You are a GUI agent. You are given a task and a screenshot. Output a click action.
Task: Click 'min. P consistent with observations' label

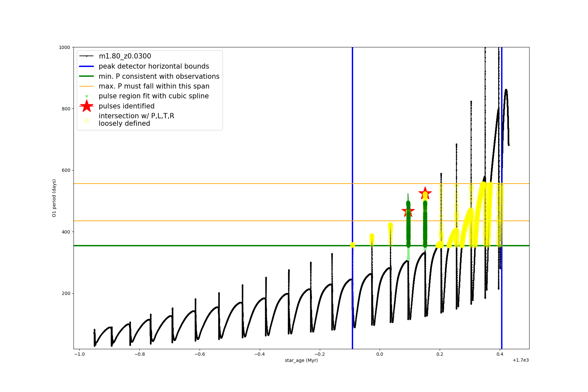pos(159,76)
